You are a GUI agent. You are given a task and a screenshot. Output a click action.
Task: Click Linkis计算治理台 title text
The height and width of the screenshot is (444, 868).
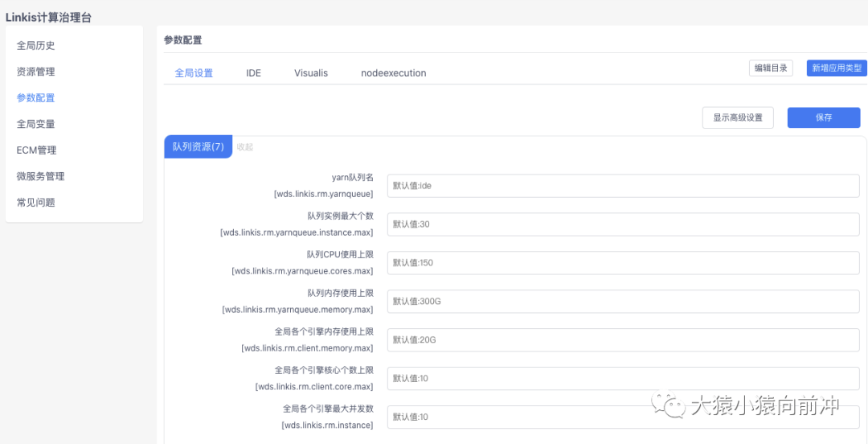48,18
